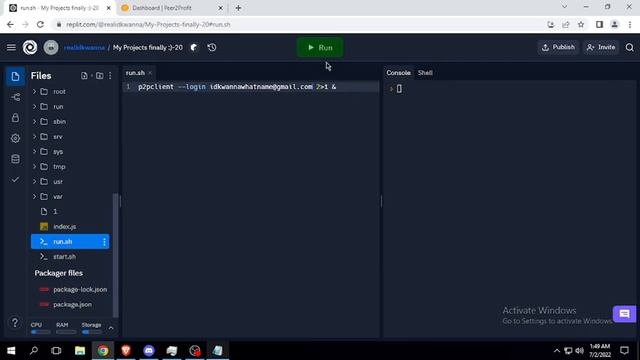Open the chat support bubble
The image size is (640, 360).
624,314
